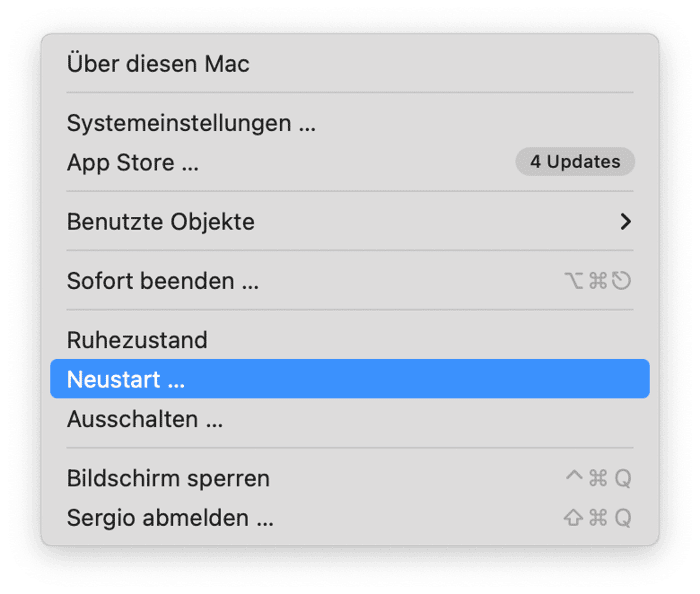
Task: Put the Mac into Ruhezustand
Action: 137,340
